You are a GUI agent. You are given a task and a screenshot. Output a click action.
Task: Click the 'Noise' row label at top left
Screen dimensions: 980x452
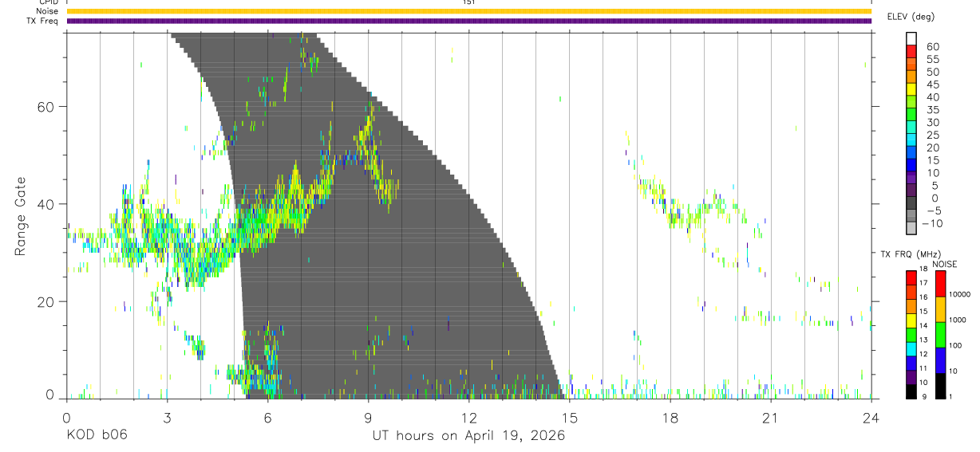pos(48,11)
